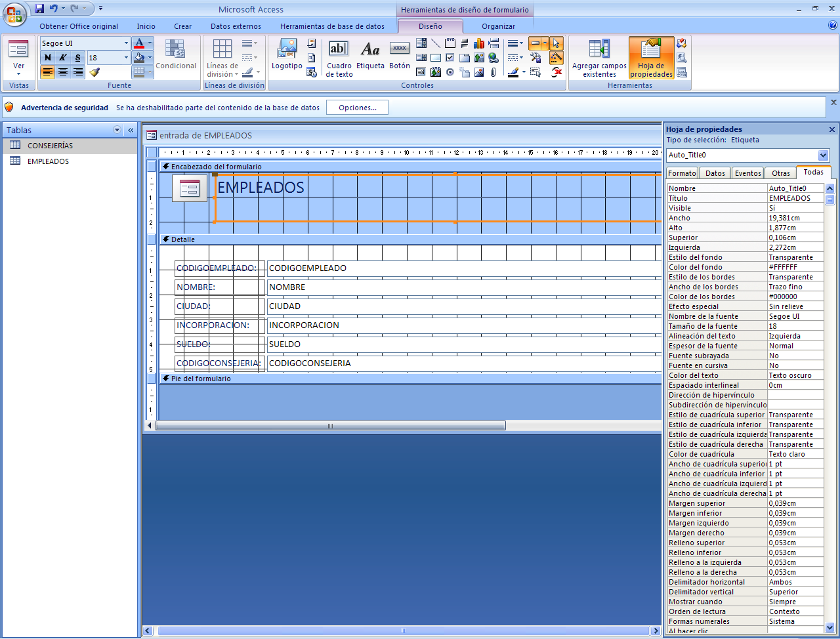The image size is (840, 639).
Task: Click the Logotipo tool
Action: pyautogui.click(x=287, y=56)
